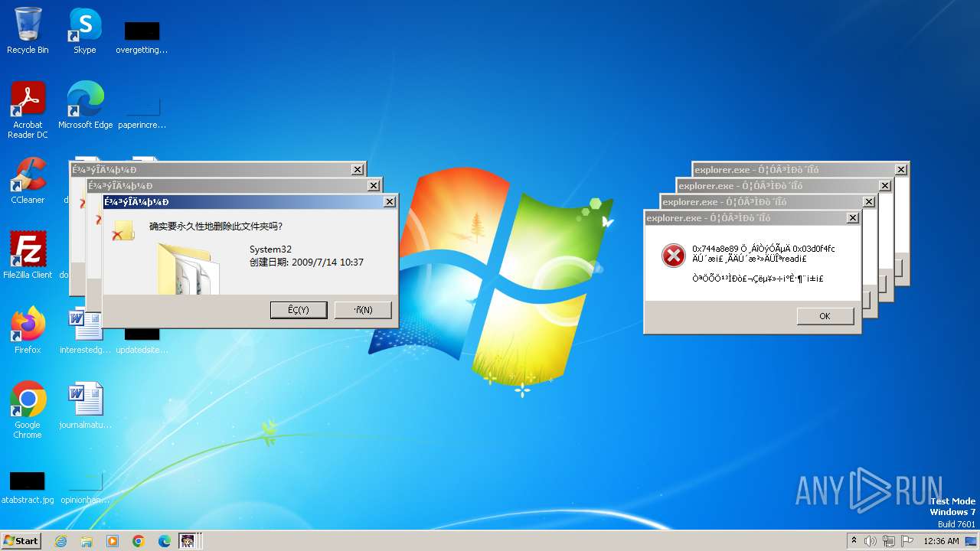
Task: Close the front explorer.exe error dialog
Action: 853,218
